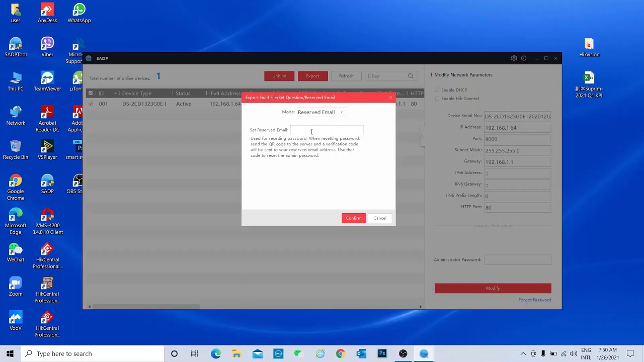Viewport: 644px width, 362px height.
Task: Open SADPTool desktop icon
Action: coord(16,47)
